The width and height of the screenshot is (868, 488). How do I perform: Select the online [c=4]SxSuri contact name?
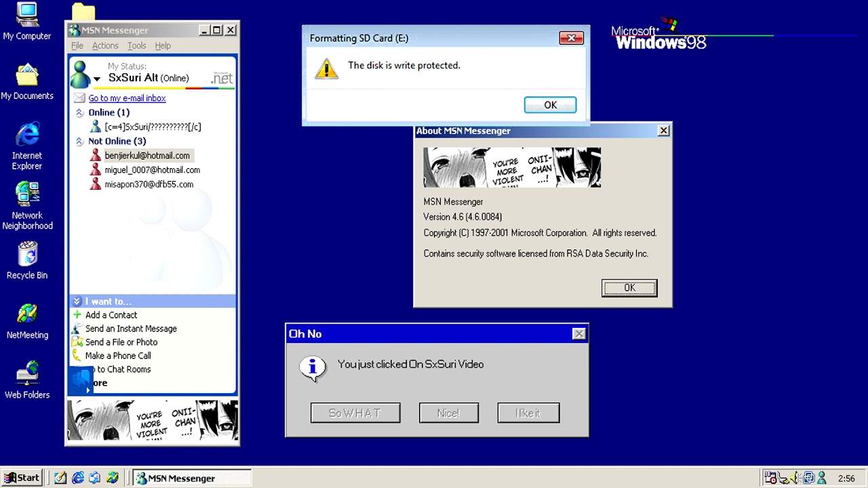(153, 127)
